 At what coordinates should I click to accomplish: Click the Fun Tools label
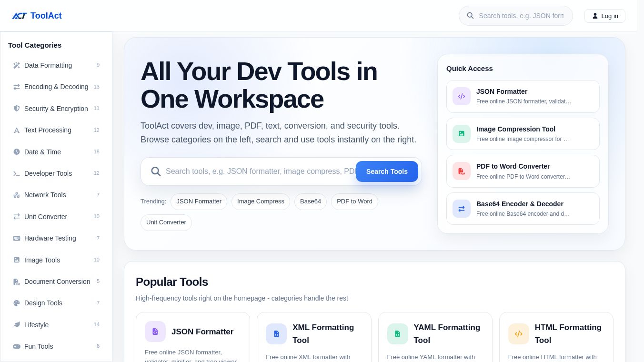click(39, 346)
